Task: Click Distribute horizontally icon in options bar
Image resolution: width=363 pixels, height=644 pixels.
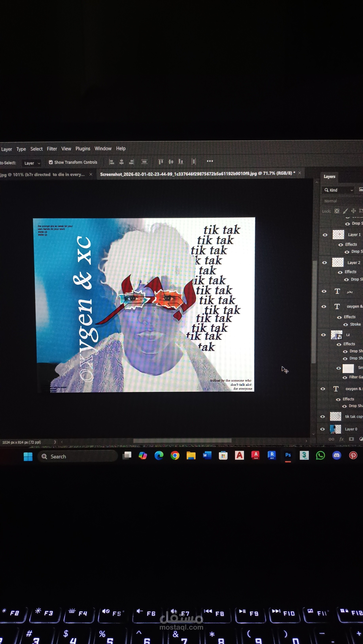Action: pyautogui.click(x=194, y=162)
